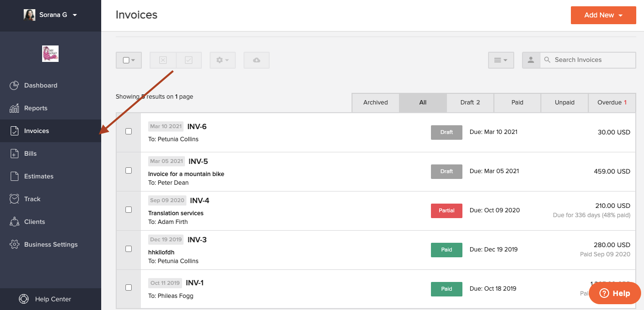644x310 pixels.
Task: Open Business Settings in the sidebar
Action: [50, 245]
